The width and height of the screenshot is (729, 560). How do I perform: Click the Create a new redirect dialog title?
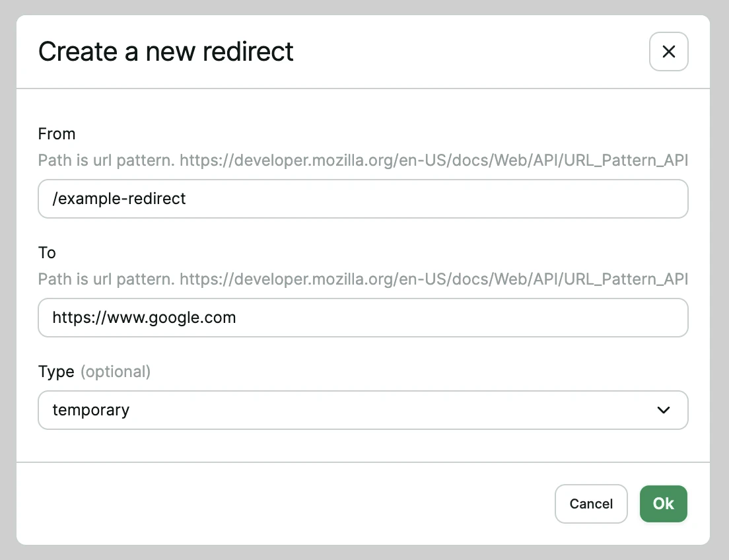click(x=166, y=52)
